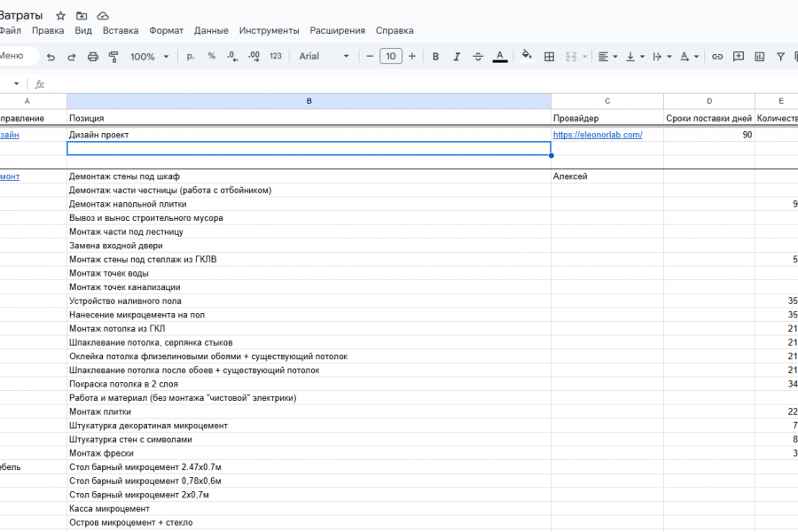
Task: Open the text rotation dropdown
Action: tap(689, 57)
